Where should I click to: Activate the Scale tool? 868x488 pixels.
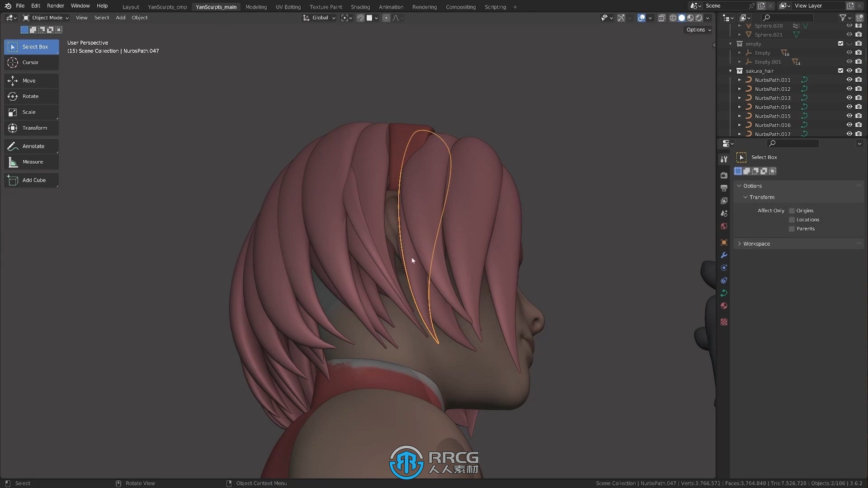coord(31,112)
